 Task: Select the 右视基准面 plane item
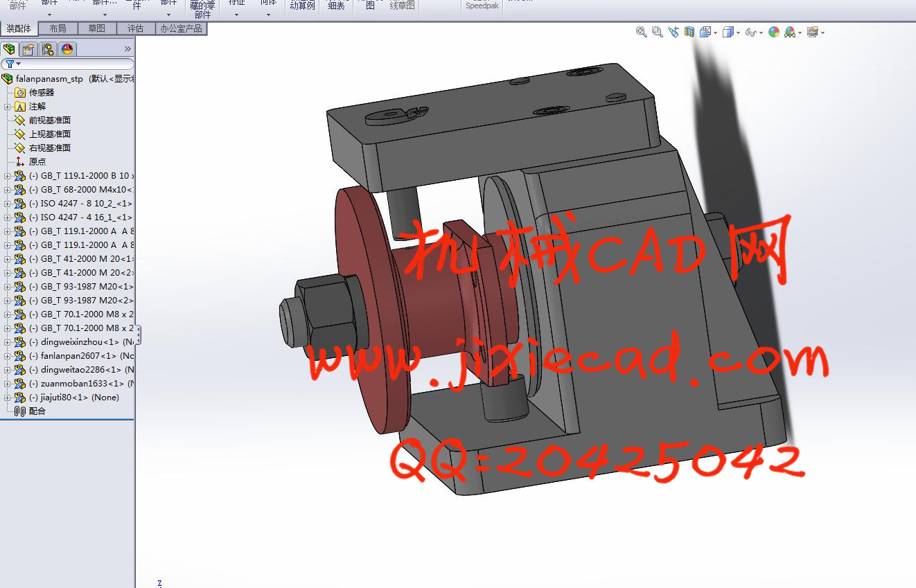[50, 148]
